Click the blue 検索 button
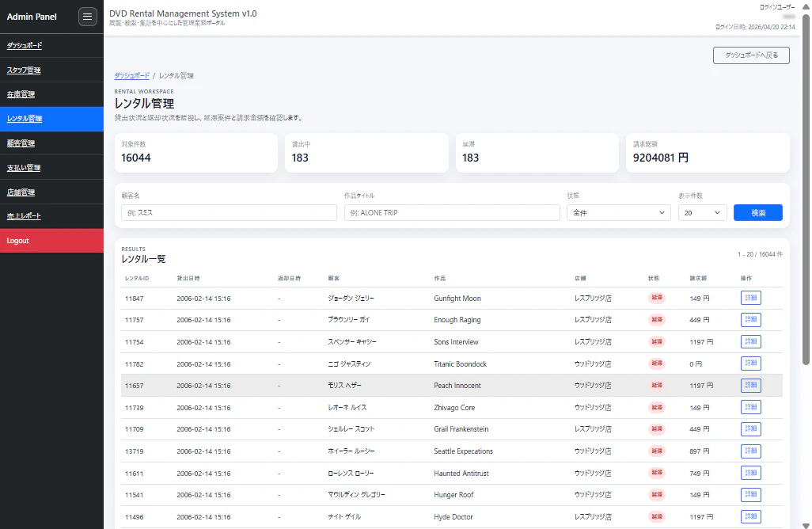The width and height of the screenshot is (812, 529). coord(757,212)
